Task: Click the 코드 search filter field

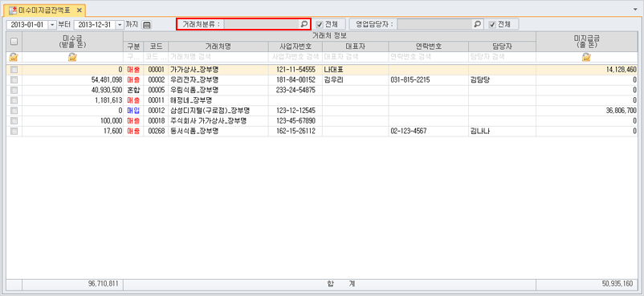Action: 156,57
